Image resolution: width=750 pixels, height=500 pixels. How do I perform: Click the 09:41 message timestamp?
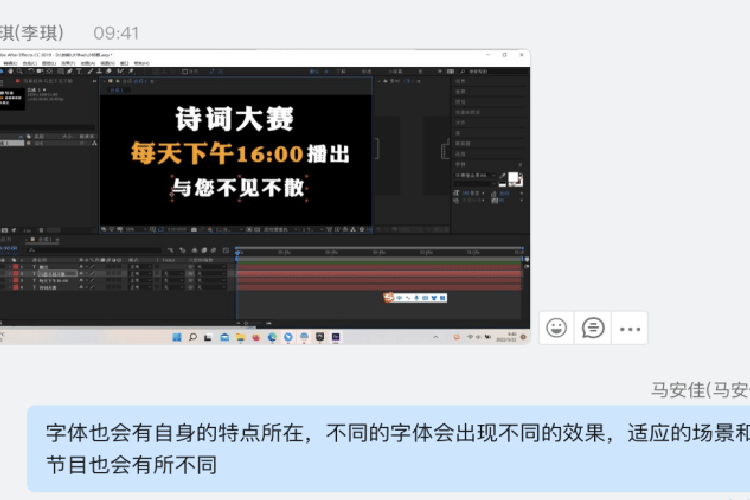tap(116, 33)
